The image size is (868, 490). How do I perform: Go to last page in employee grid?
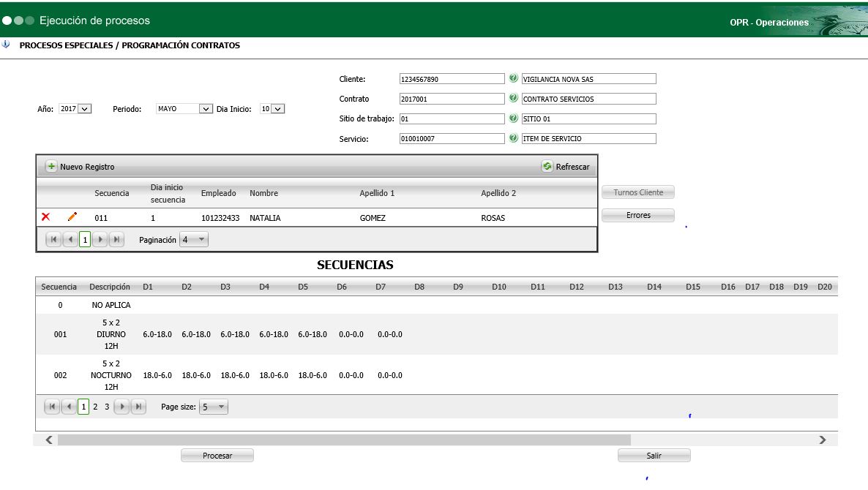click(116, 239)
